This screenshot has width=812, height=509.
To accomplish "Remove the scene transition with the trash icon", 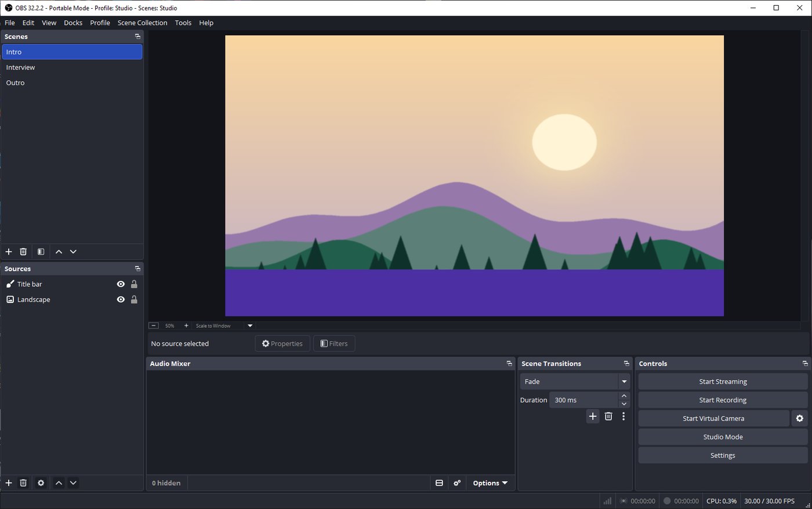I will click(608, 416).
